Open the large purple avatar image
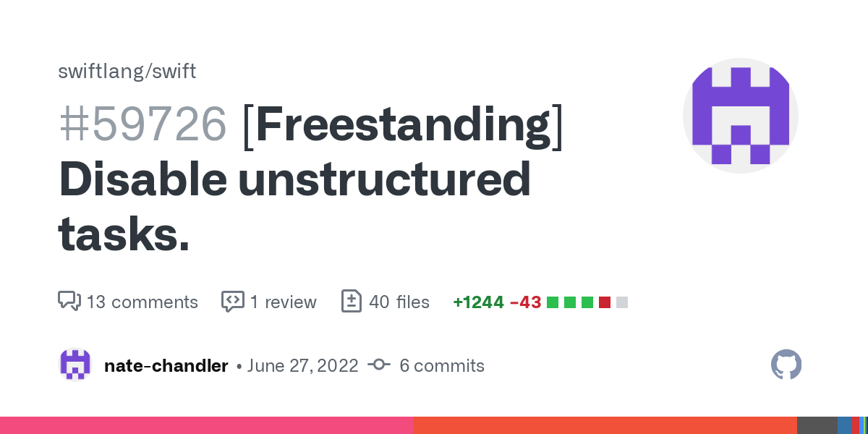The image size is (868, 434). (x=740, y=116)
